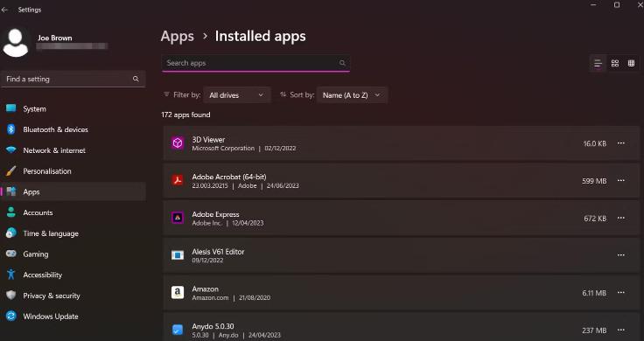The width and height of the screenshot is (644, 341).
Task: Click the Amazon app name
Action: (x=205, y=289)
